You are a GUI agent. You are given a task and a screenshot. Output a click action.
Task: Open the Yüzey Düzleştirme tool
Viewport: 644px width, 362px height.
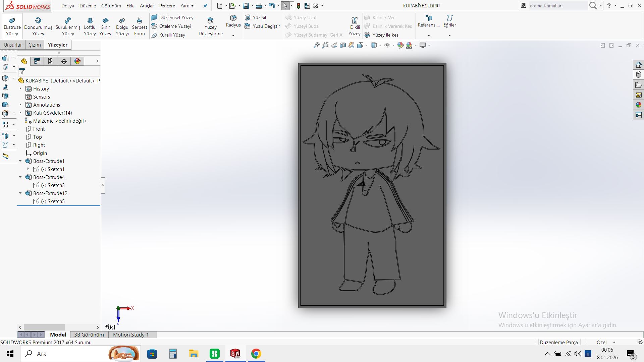tap(210, 26)
